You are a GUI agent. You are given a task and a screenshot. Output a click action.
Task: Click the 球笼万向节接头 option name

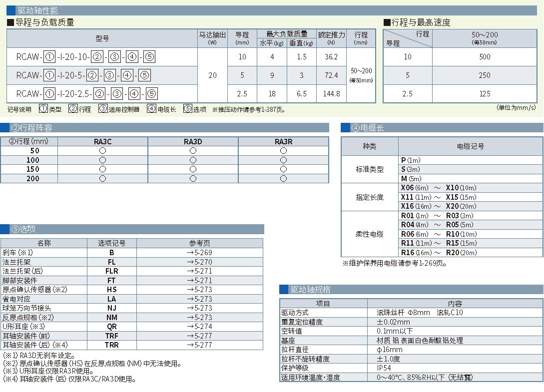26,308
